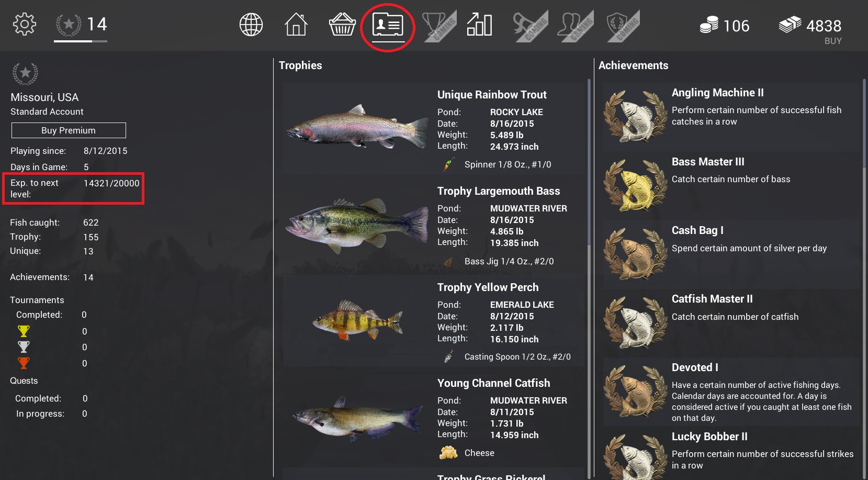Click the Trophies list scrollbar
The width and height of the screenshot is (868, 480).
[x=589, y=277]
